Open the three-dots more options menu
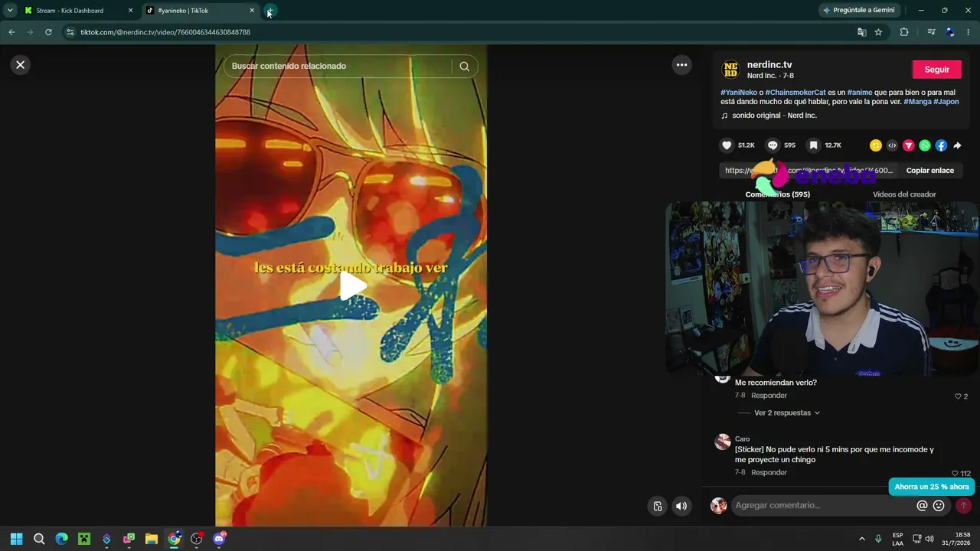This screenshot has width=980, height=551. click(x=681, y=65)
